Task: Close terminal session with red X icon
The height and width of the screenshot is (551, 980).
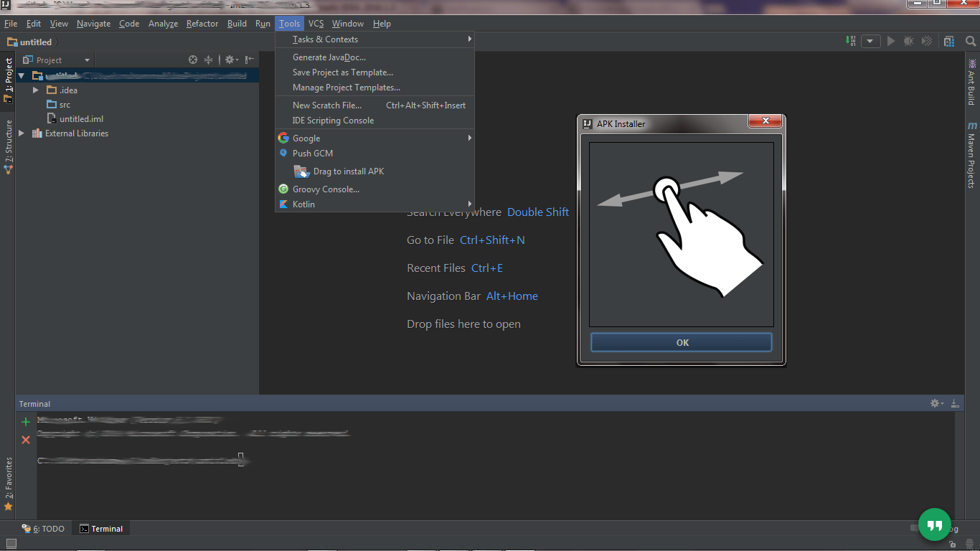Action: (x=26, y=440)
